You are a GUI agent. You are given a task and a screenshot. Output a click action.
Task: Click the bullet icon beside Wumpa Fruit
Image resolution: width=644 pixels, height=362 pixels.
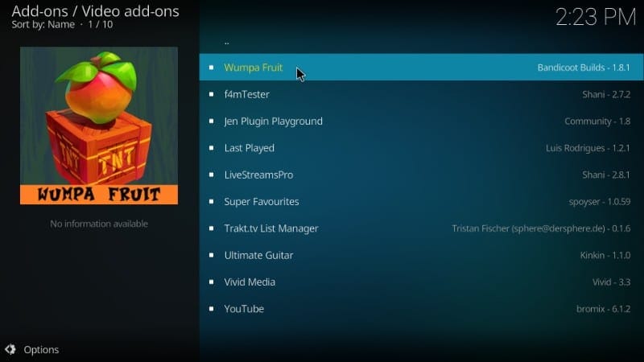211,68
